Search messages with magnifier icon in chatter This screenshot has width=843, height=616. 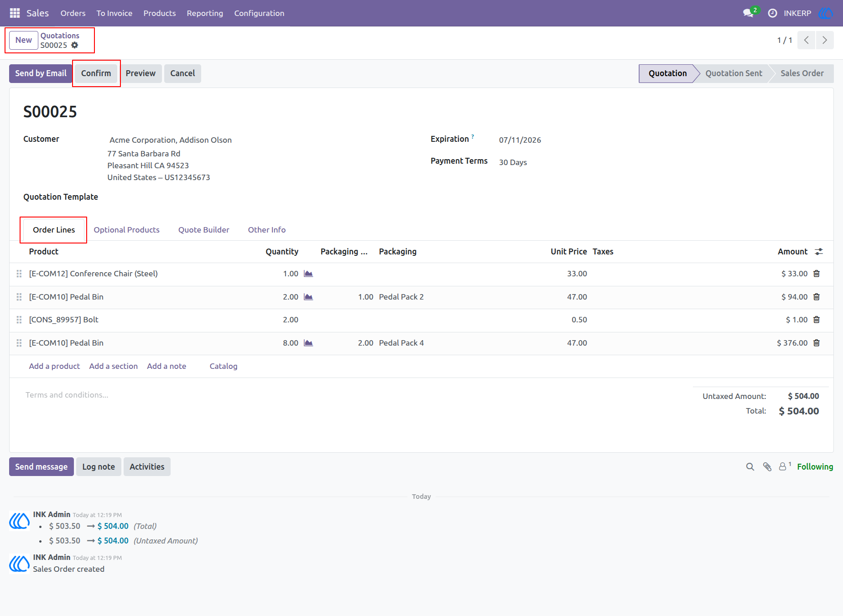click(x=750, y=467)
